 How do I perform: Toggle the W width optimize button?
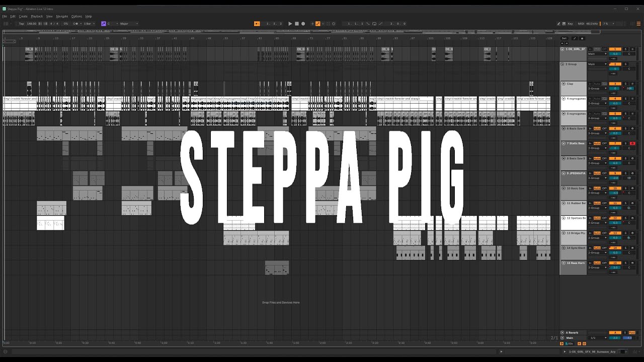(584, 343)
